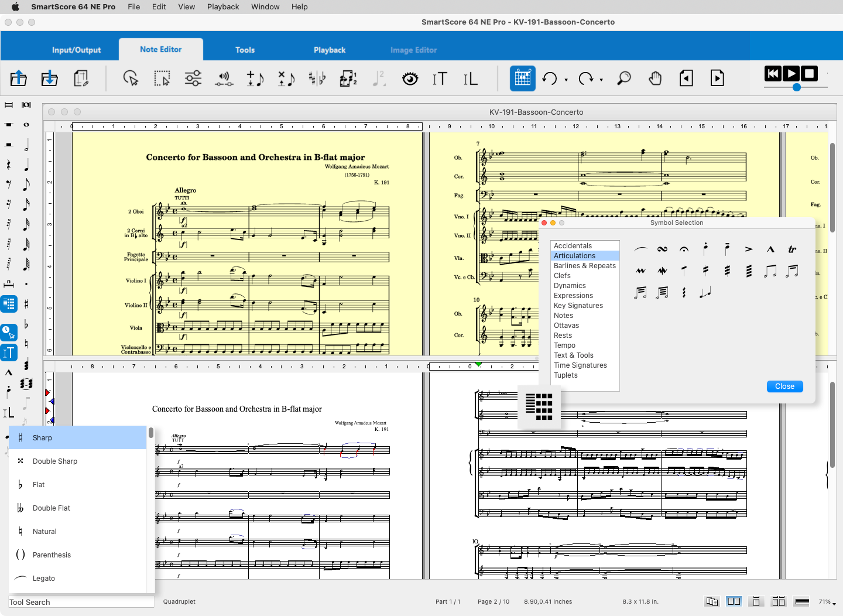This screenshot has height=616, width=843.
Task: Choose Dynamics in symbol category list
Action: coord(585,286)
